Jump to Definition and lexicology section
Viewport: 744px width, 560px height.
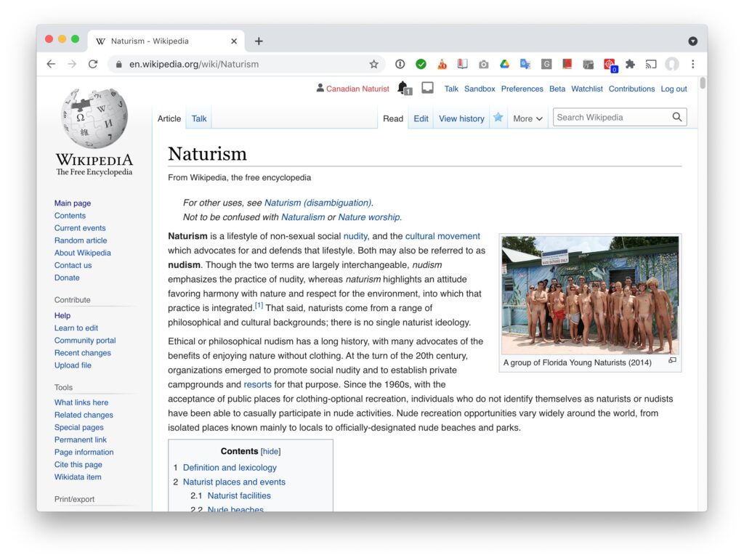pos(230,468)
